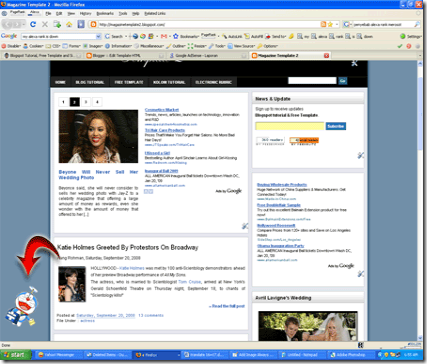Open Katie Holmes Greeted By Protestors headline
Viewport: 427px width, 364px height.
128,247
